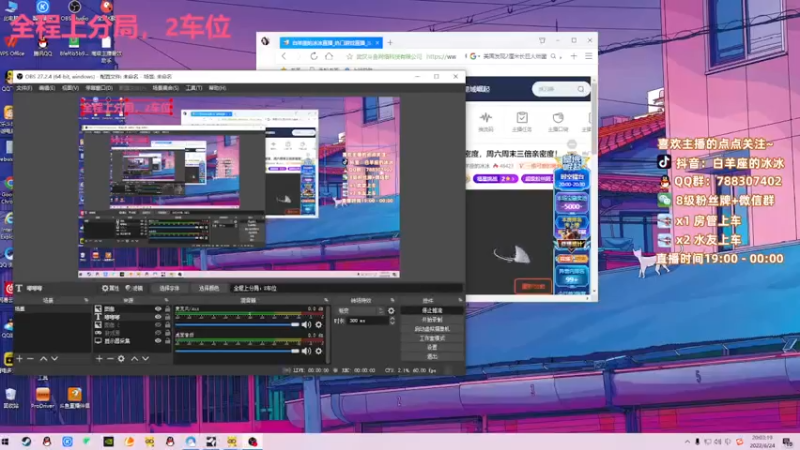Toggle the lock on the text (T) source
Image resolution: width=800 pixels, height=450 pixels.
click(x=167, y=317)
